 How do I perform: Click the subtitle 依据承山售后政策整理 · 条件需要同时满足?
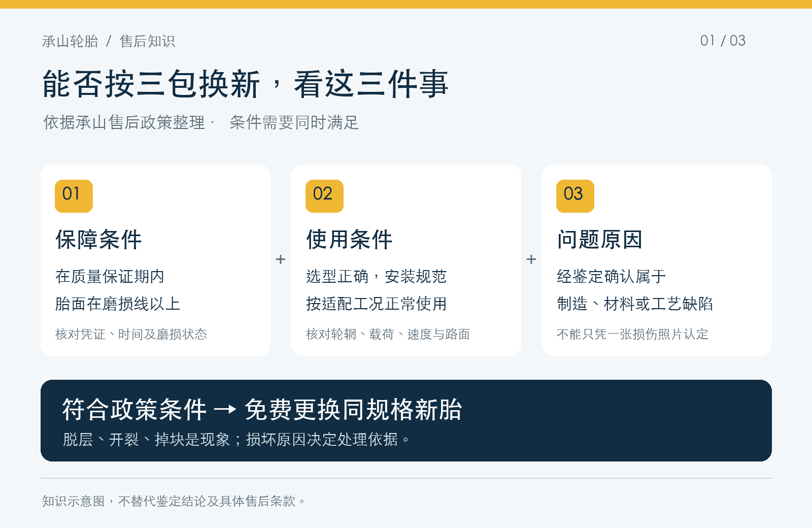click(201, 122)
